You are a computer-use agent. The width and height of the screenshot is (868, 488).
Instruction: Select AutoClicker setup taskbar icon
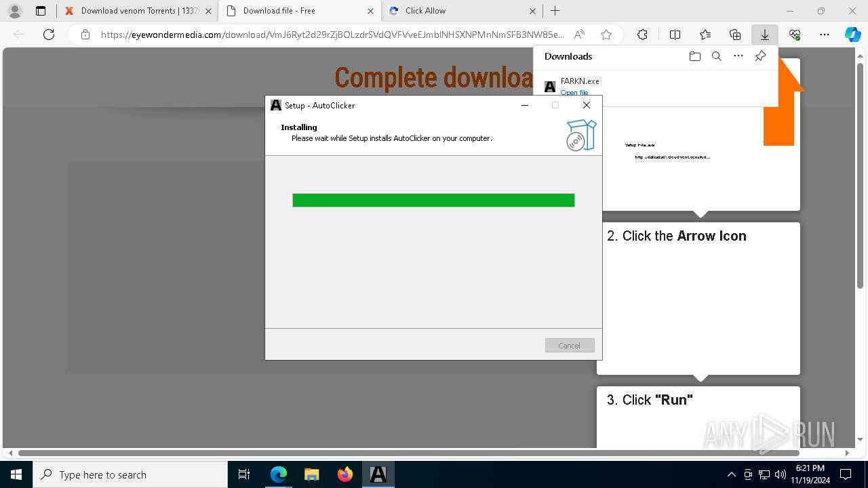378,474
